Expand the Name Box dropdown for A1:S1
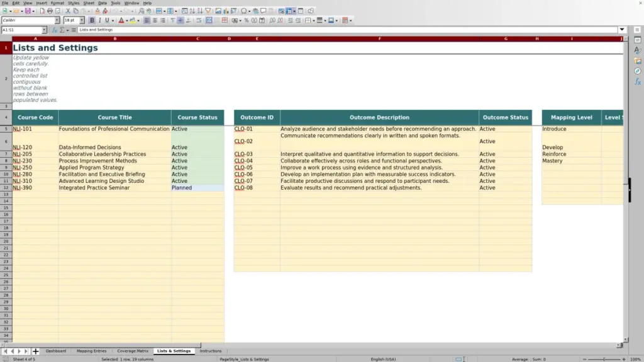 tap(44, 30)
